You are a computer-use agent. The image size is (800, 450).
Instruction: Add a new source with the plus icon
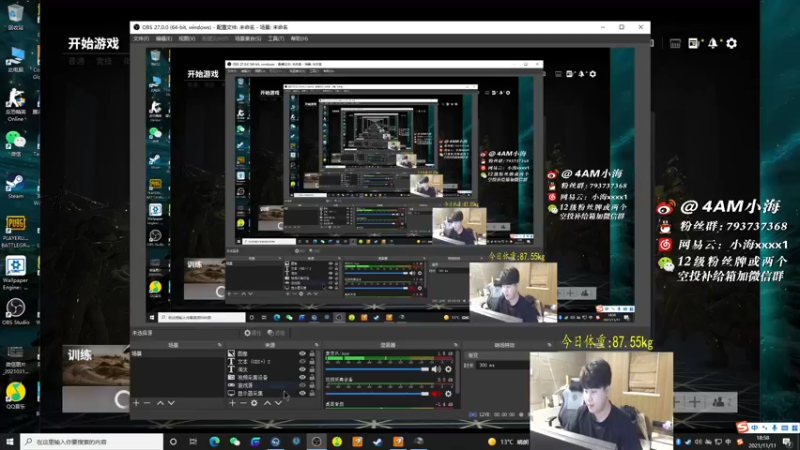coord(232,403)
